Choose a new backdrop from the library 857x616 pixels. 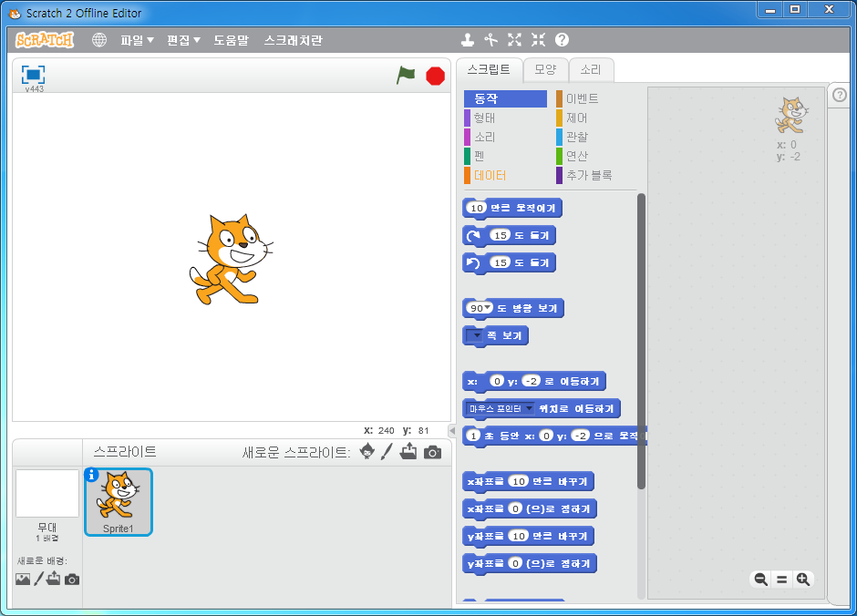click(x=23, y=579)
